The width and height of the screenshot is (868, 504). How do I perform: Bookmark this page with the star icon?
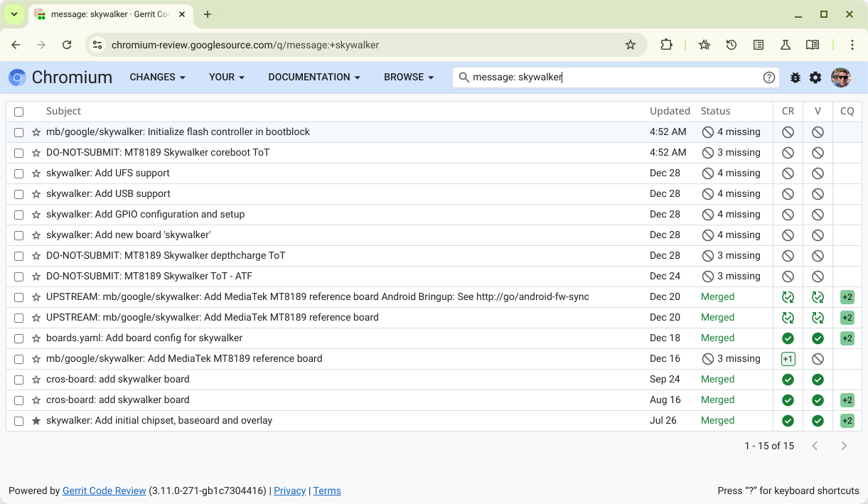point(630,45)
